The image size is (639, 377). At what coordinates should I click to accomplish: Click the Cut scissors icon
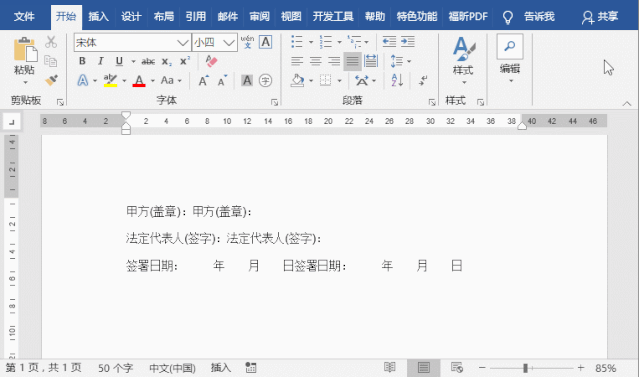(51, 42)
